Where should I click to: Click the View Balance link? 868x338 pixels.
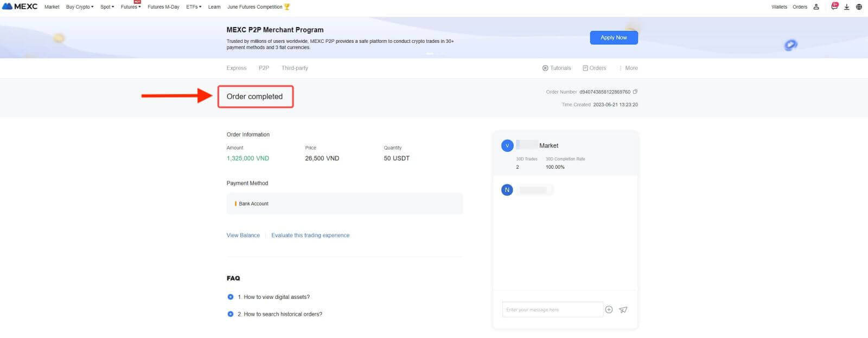click(243, 235)
